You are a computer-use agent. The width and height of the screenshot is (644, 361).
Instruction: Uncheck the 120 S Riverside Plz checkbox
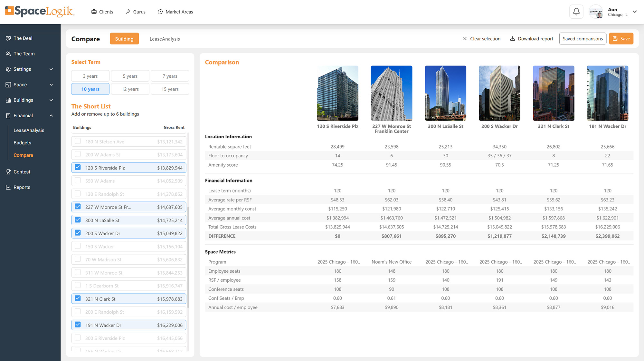pyautogui.click(x=78, y=168)
